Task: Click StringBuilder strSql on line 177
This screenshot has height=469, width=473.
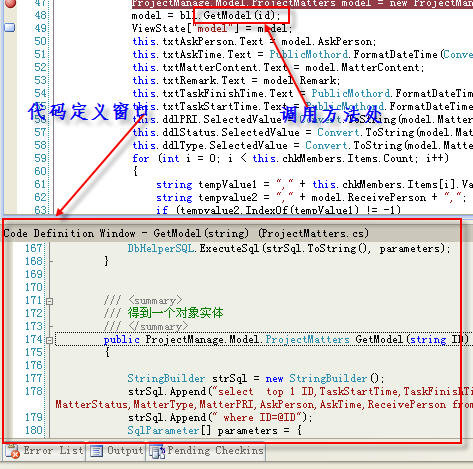Action: click(x=187, y=379)
